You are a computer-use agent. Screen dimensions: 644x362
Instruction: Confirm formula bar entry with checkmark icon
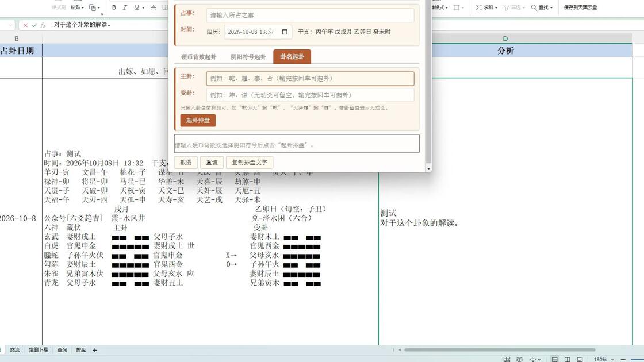click(x=34, y=25)
